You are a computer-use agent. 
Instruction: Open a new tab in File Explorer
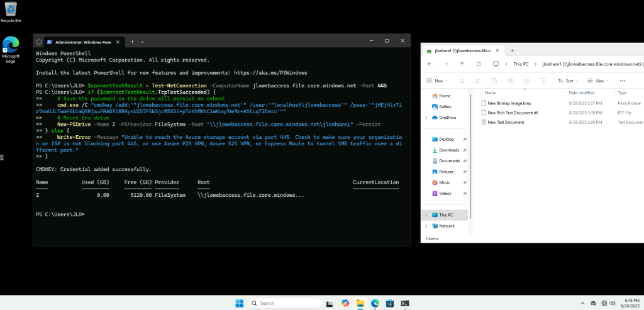512,50
